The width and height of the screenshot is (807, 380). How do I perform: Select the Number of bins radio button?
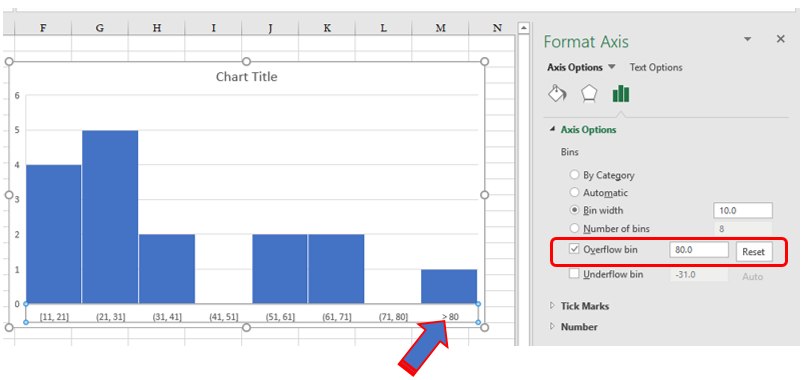pos(574,228)
